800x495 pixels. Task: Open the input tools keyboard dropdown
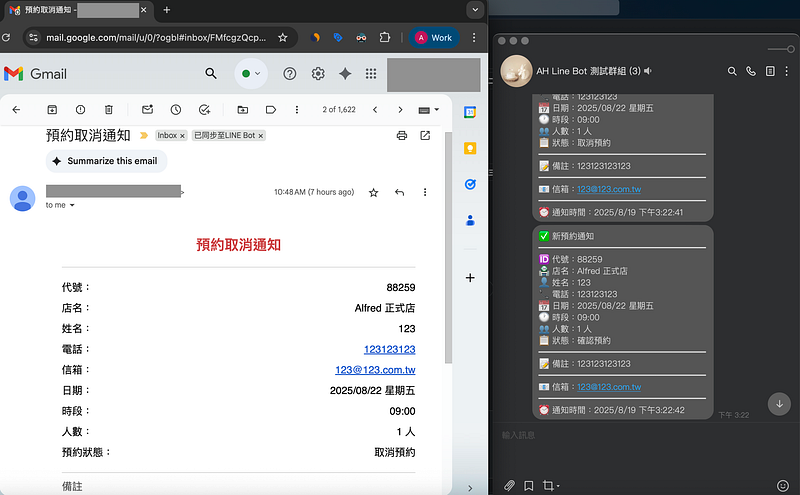pos(429,110)
